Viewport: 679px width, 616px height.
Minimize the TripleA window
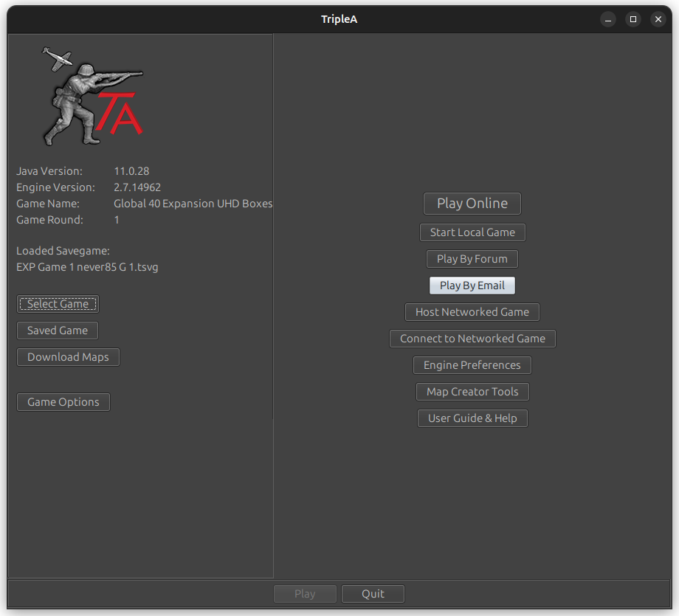pos(607,19)
